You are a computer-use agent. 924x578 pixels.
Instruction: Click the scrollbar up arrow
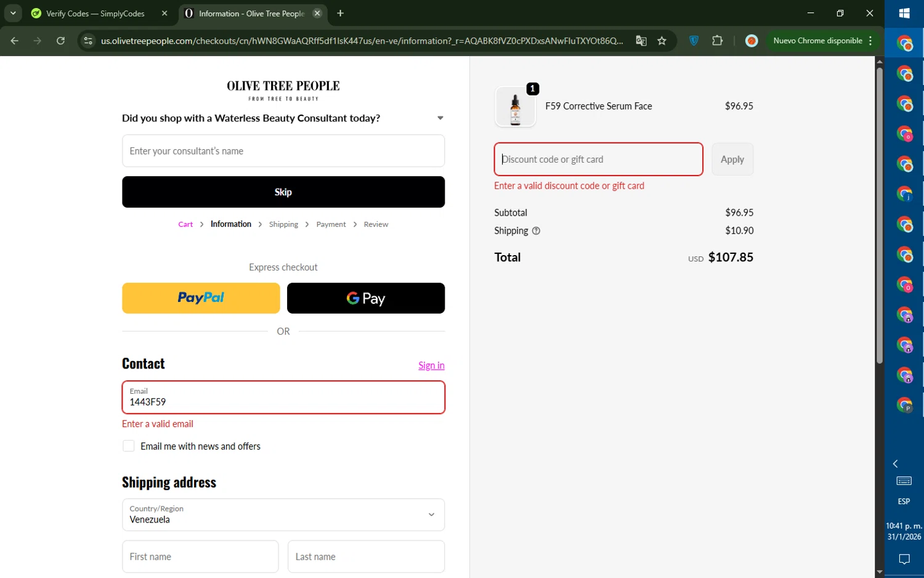point(880,61)
